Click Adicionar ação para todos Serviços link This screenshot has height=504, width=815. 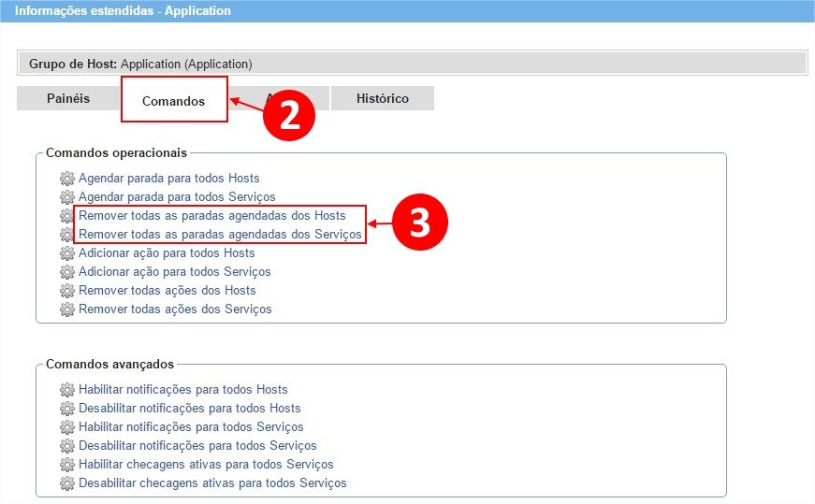(174, 272)
